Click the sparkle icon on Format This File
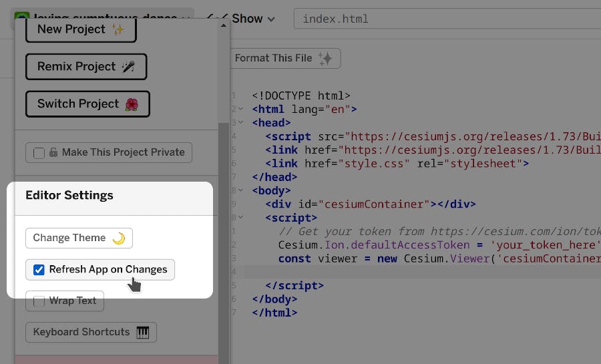 pos(325,58)
